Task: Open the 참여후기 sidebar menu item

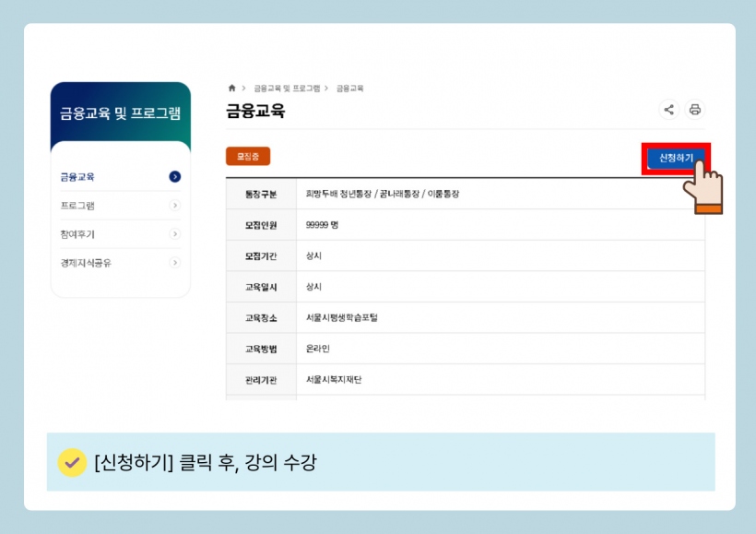Action: (78, 234)
